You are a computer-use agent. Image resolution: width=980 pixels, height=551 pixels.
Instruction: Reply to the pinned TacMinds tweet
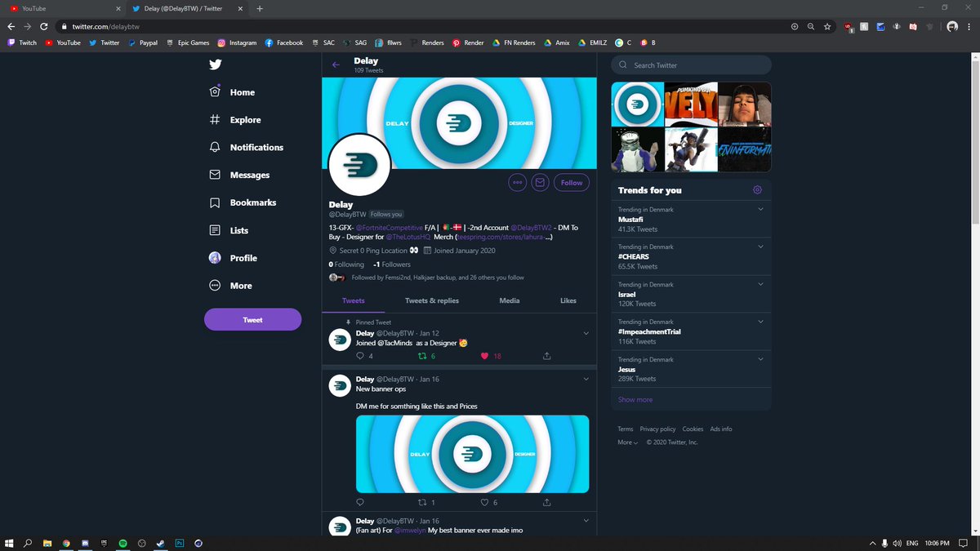tap(360, 356)
